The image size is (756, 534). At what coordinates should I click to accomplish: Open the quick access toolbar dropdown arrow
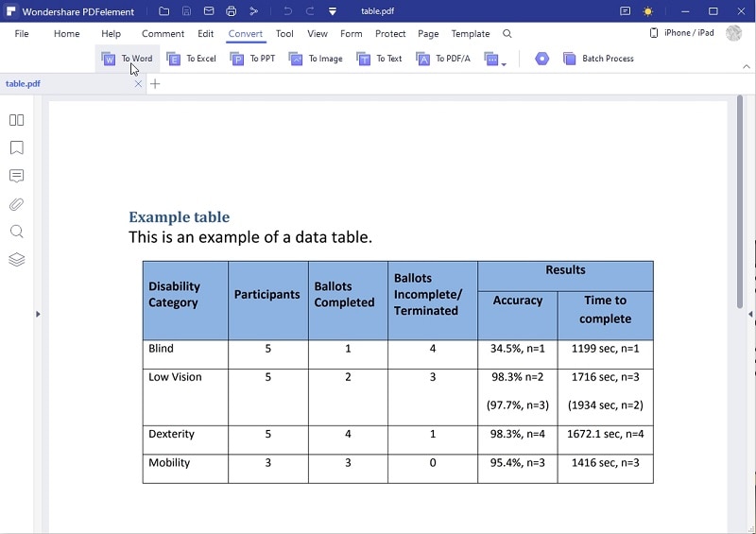[x=333, y=11]
